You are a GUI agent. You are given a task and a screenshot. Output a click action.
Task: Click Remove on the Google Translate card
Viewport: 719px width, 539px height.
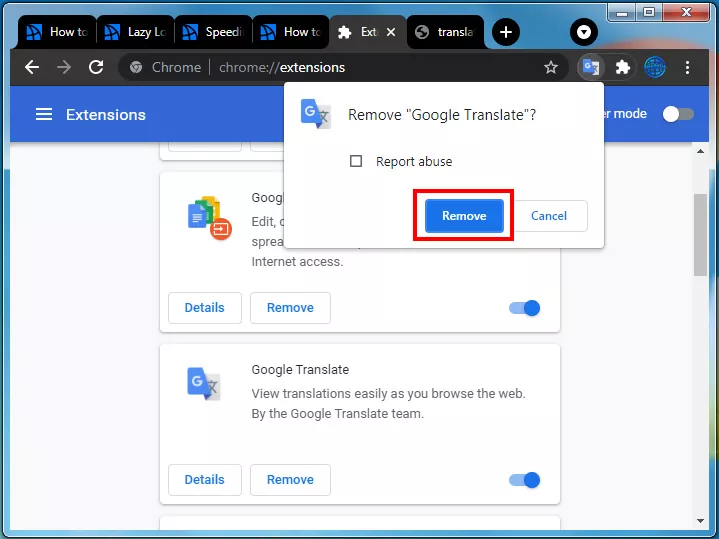coord(290,480)
